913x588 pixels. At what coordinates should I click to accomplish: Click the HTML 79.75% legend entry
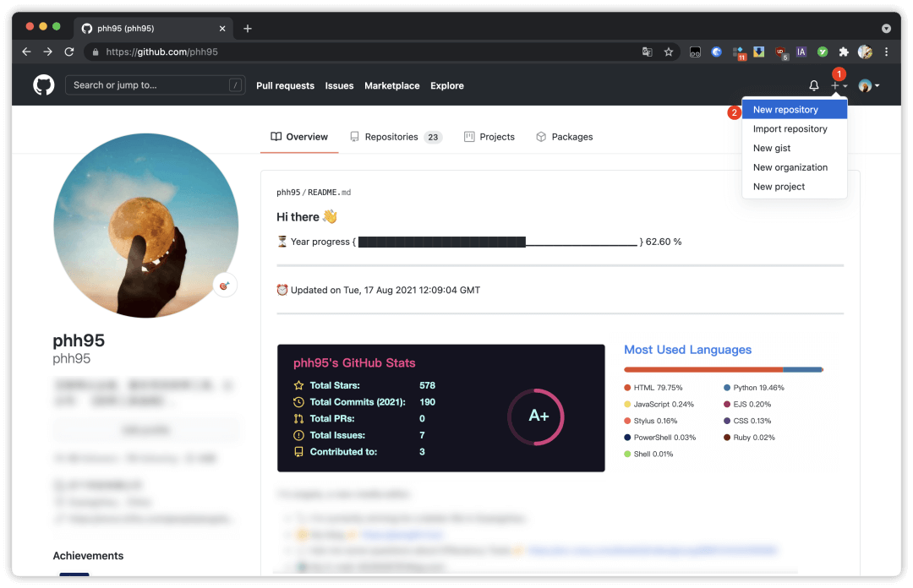pos(653,388)
